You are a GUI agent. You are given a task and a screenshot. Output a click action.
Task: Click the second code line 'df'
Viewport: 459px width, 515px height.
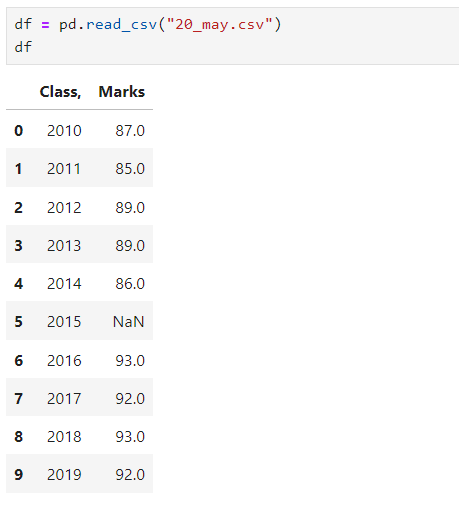coord(23,47)
